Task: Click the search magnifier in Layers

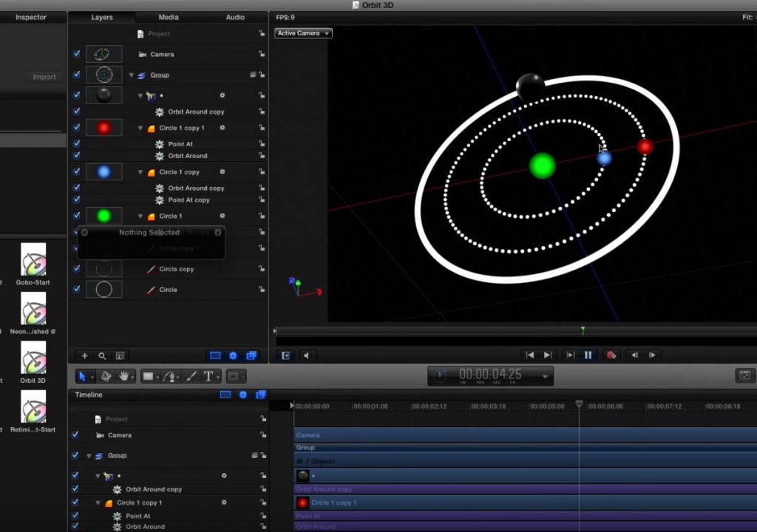Action: click(x=102, y=356)
